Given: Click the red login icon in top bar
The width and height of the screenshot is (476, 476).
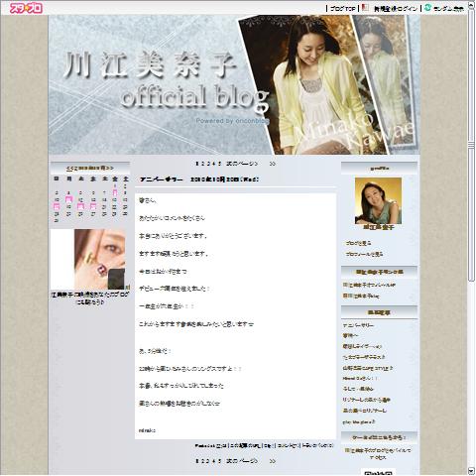Looking at the screenshot, I should click(365, 8).
